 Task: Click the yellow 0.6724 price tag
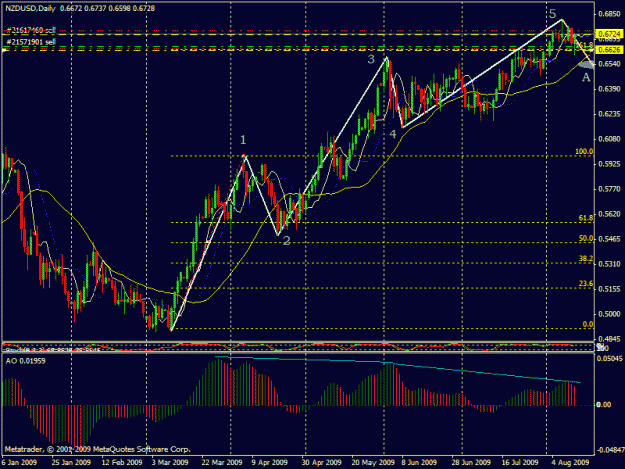(x=610, y=35)
